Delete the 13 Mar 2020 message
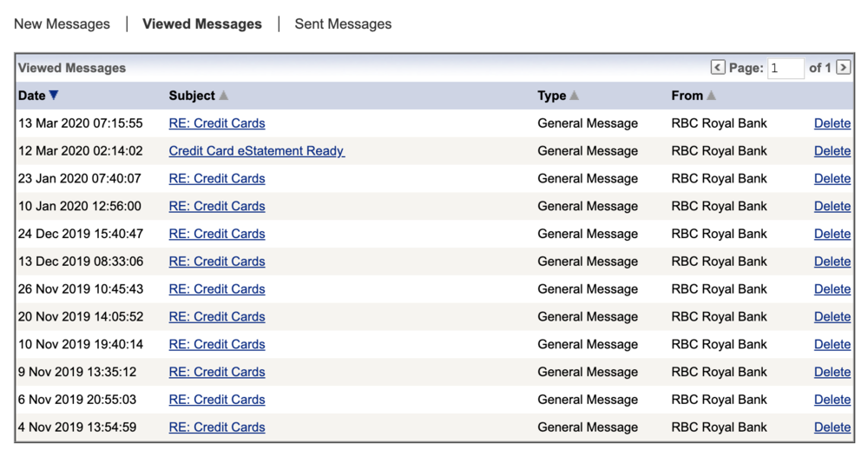This screenshot has width=868, height=457. (x=832, y=123)
